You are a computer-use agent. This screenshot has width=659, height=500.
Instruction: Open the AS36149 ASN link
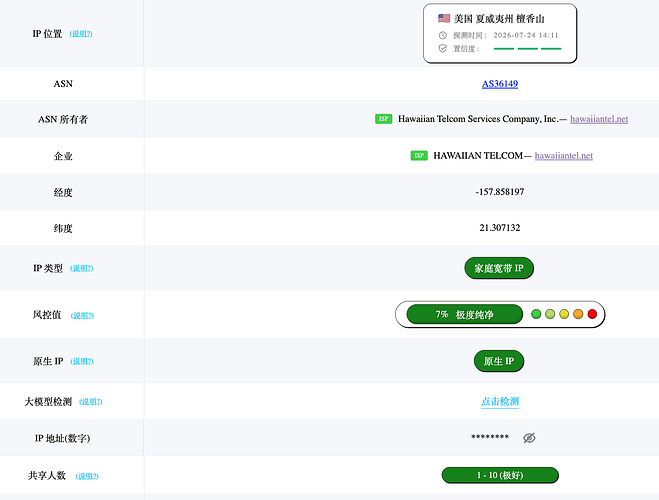pos(500,84)
